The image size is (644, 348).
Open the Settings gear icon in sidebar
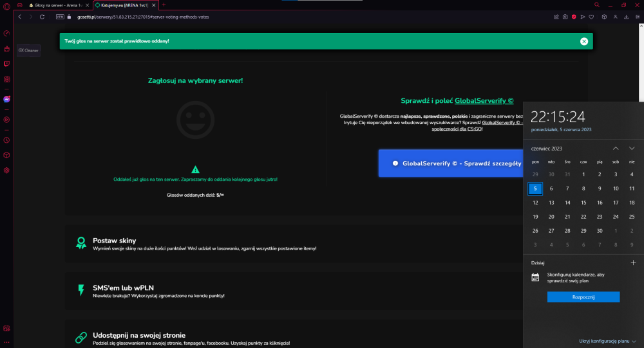tap(6, 170)
